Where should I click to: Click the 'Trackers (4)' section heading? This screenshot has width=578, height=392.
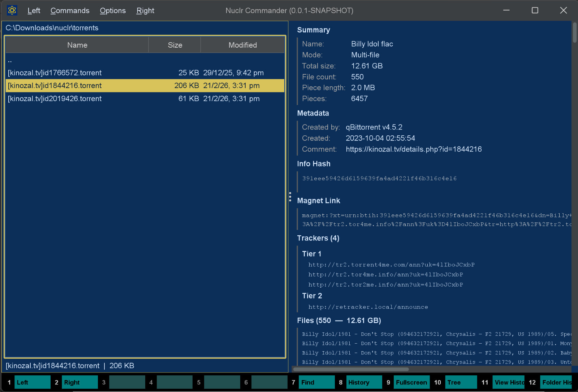click(x=318, y=238)
